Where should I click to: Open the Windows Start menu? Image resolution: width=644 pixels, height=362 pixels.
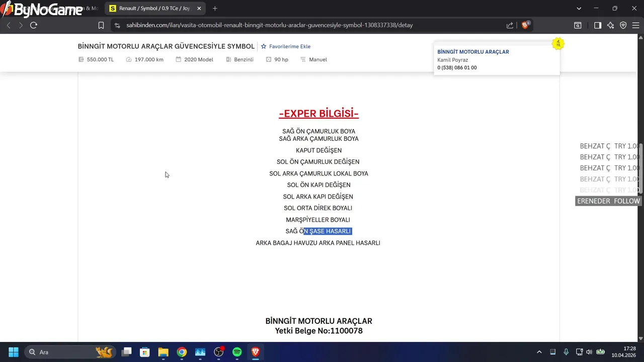click(x=14, y=352)
